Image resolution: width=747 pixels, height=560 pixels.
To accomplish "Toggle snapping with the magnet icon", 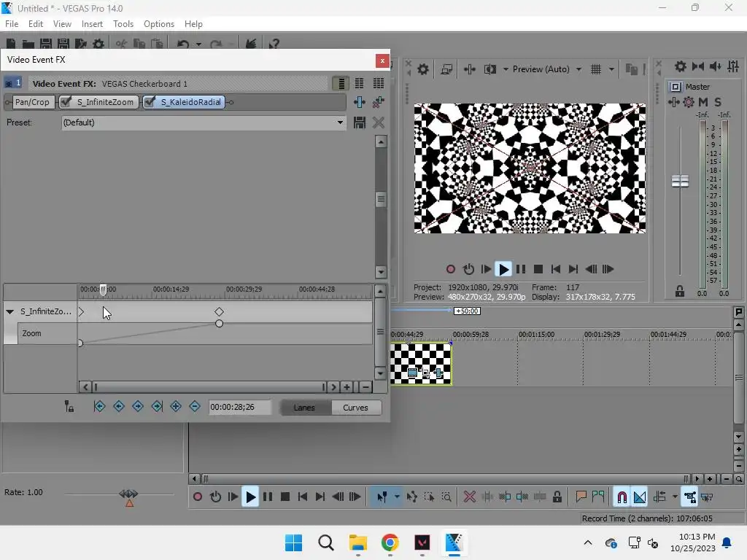I will (622, 497).
